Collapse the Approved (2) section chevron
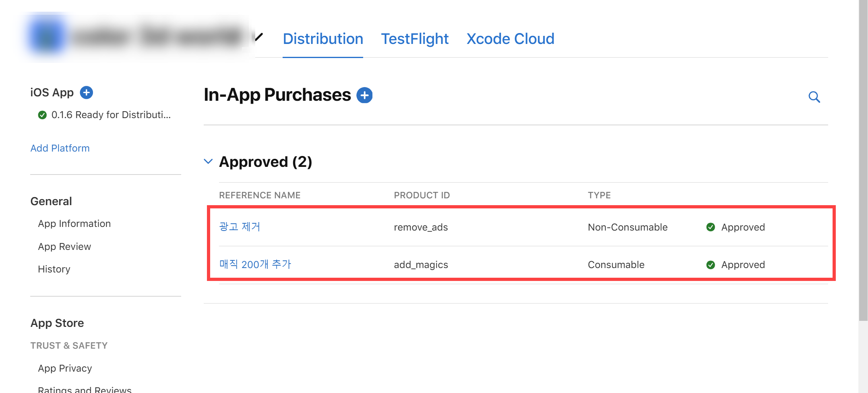 [x=208, y=162]
